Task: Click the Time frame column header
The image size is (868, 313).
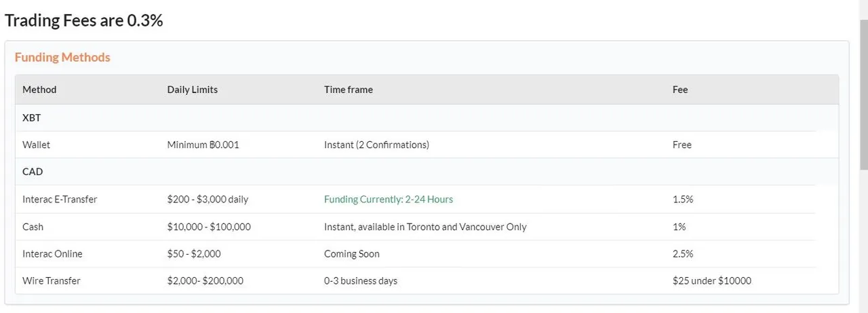Action: click(x=349, y=90)
